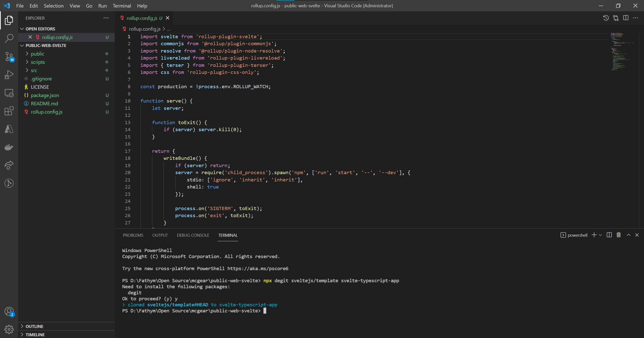Image resolution: width=644 pixels, height=338 pixels.
Task: Open editor More Actions ellipsis
Action: coord(635,18)
